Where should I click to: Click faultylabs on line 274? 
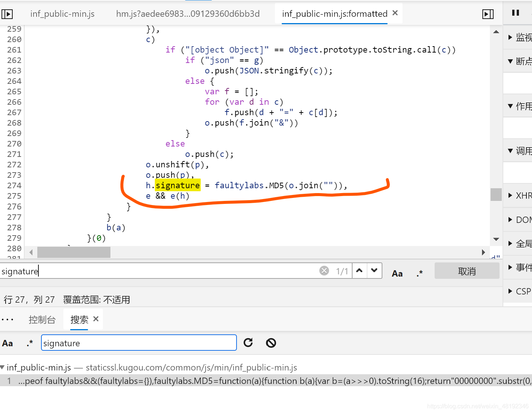tap(239, 185)
